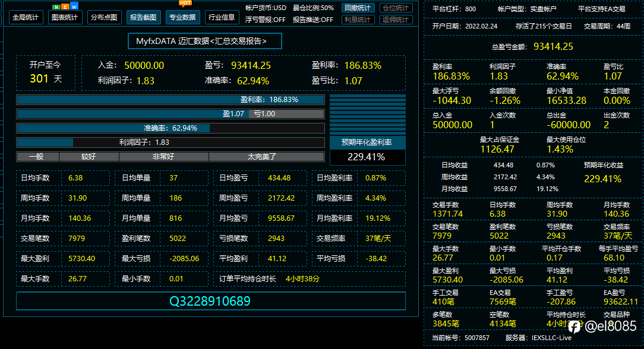Screen dimensions: 644x349
Task: Open the 全局统计 tab
Action: (26, 17)
